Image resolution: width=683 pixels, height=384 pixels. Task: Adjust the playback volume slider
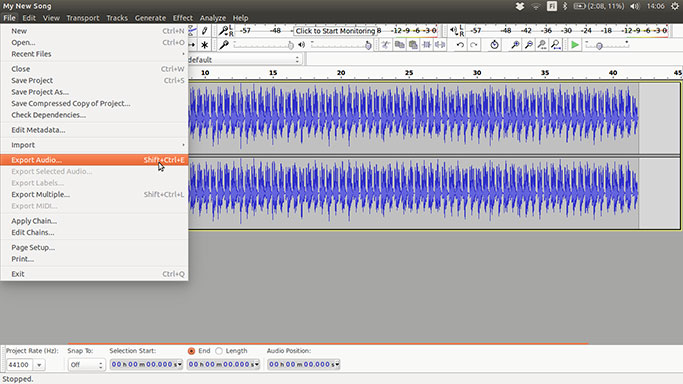pyautogui.click(x=341, y=45)
